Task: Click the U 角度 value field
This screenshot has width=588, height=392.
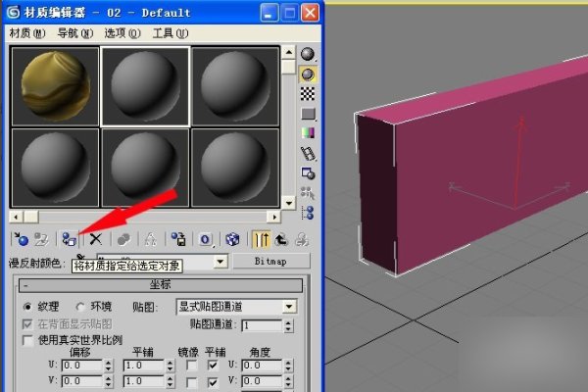Action: coord(262,366)
